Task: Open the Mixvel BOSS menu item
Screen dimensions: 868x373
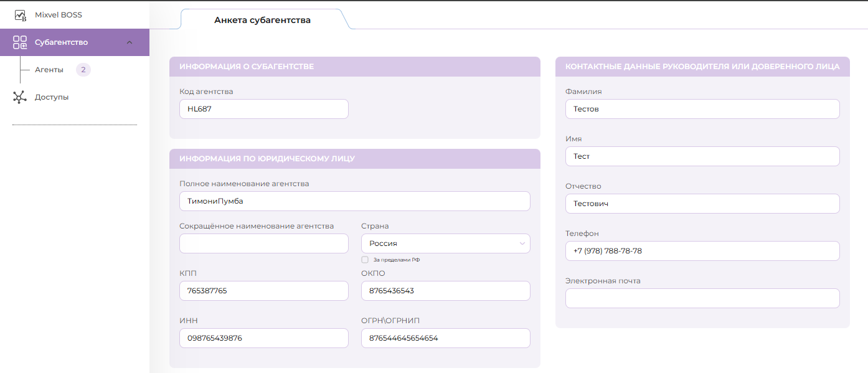Action: [x=59, y=15]
